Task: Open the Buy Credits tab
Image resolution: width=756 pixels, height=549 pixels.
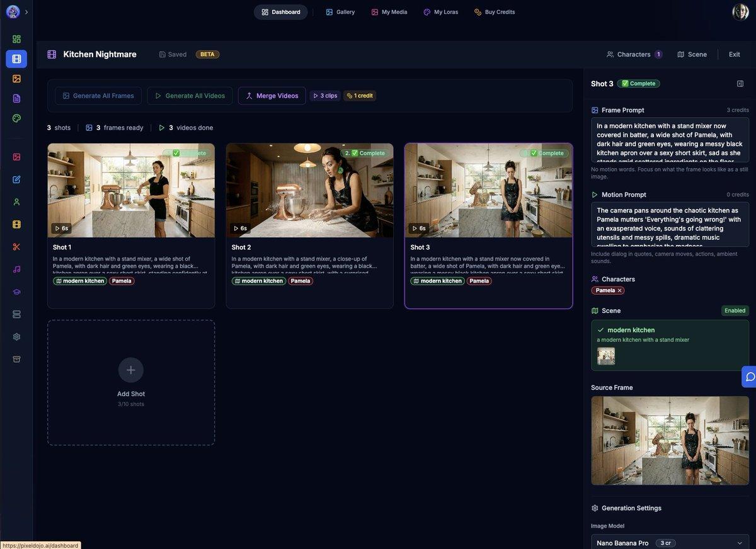Action: (x=495, y=12)
